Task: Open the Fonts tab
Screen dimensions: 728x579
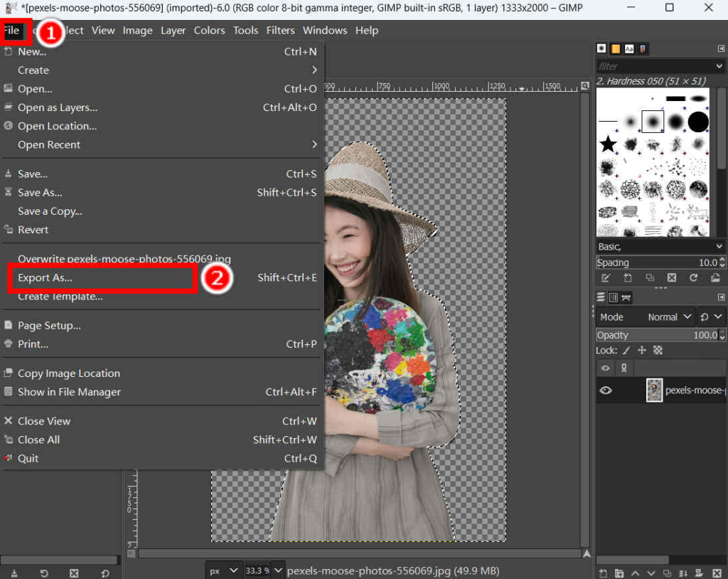Action: pyautogui.click(x=628, y=48)
